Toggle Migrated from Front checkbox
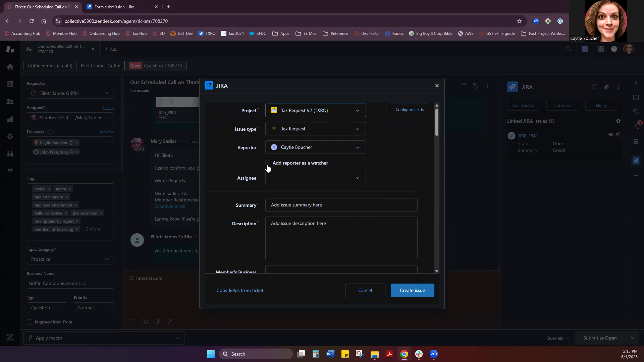The width and height of the screenshot is (644, 362). [30, 322]
